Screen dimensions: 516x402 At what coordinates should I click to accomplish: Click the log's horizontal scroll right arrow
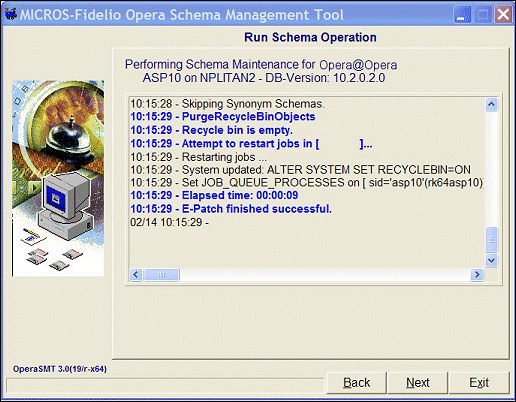[x=477, y=275]
